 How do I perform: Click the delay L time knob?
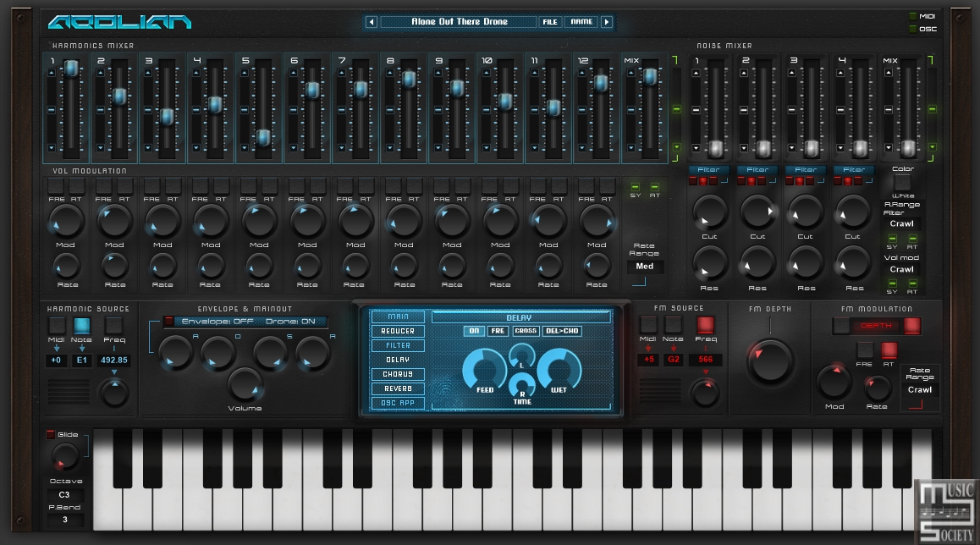pos(522,357)
